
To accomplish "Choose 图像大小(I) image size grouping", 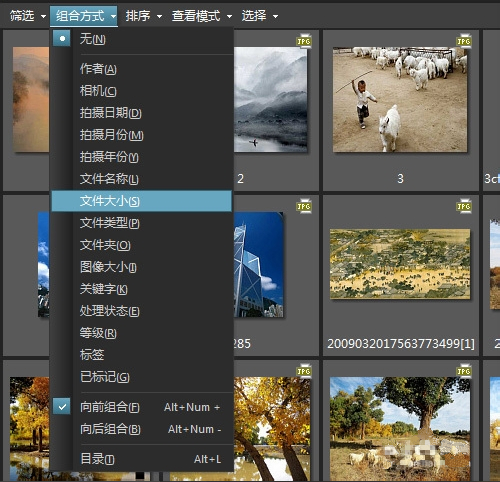I will pyautogui.click(x=142, y=267).
